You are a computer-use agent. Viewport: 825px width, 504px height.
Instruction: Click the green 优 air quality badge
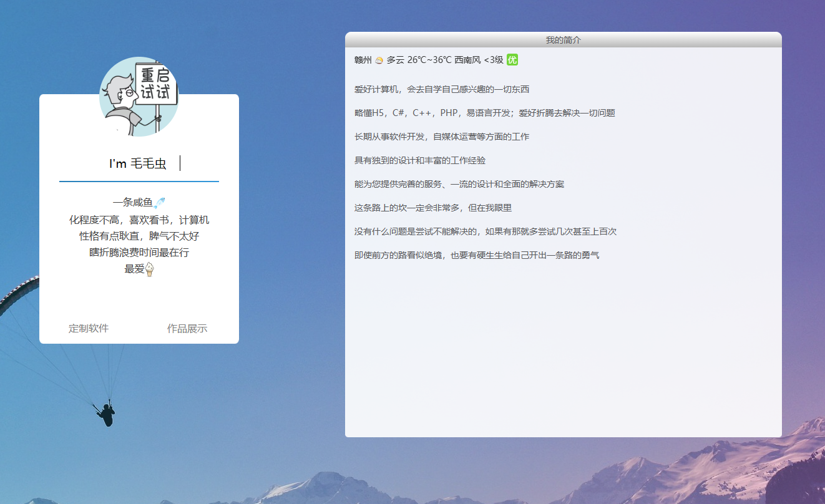click(x=512, y=60)
